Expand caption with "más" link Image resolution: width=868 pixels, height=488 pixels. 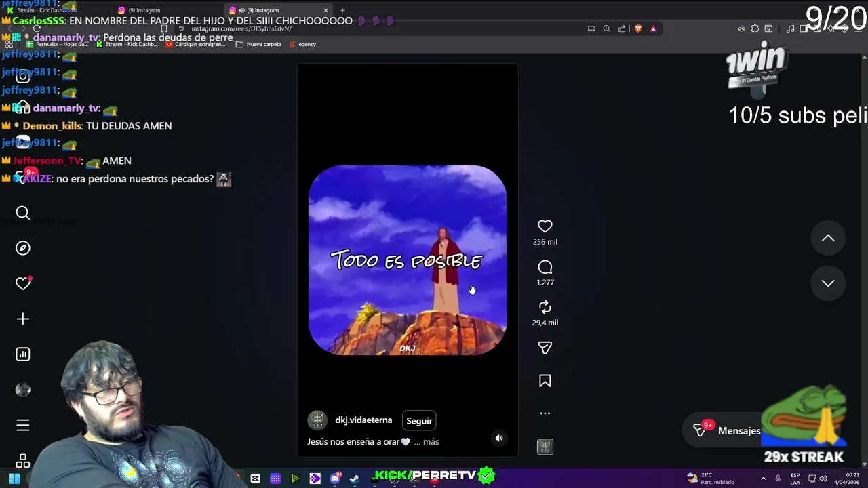tap(431, 441)
